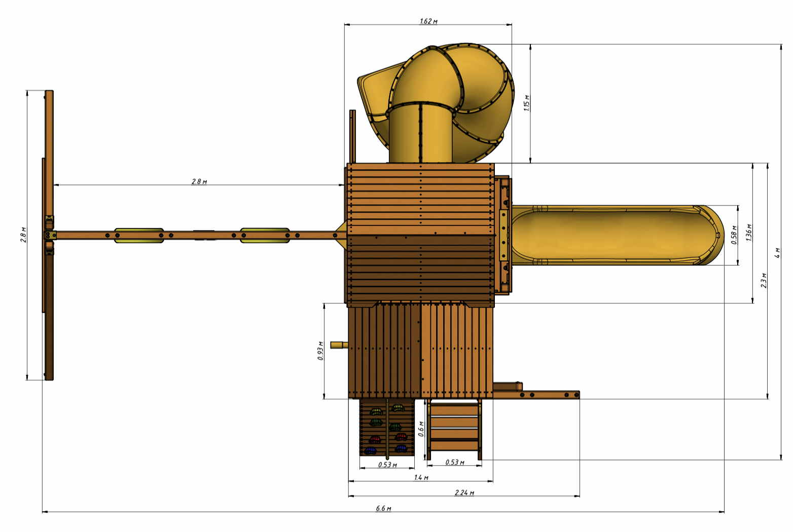Select the right swing seat on beam

click(265, 236)
